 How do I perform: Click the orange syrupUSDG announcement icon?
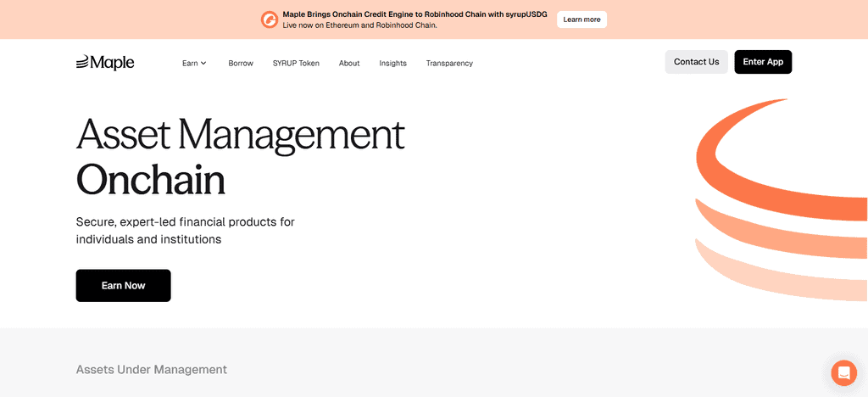pos(270,20)
